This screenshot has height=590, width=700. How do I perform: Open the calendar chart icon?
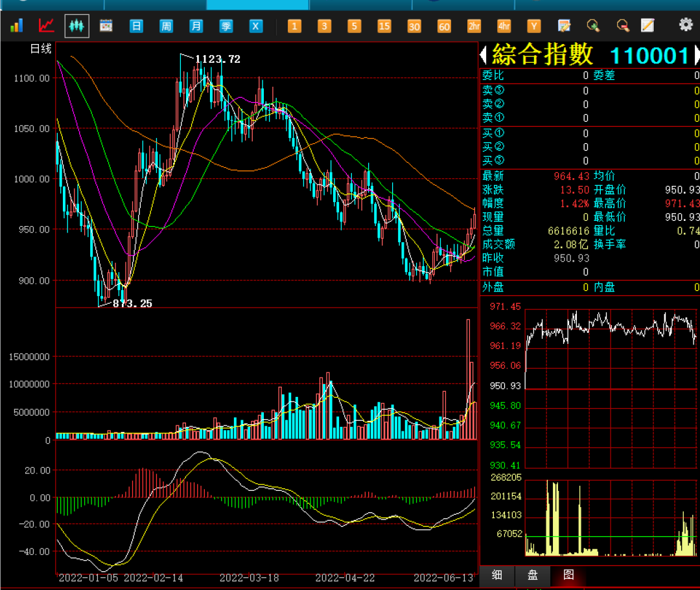pyautogui.click(x=106, y=26)
